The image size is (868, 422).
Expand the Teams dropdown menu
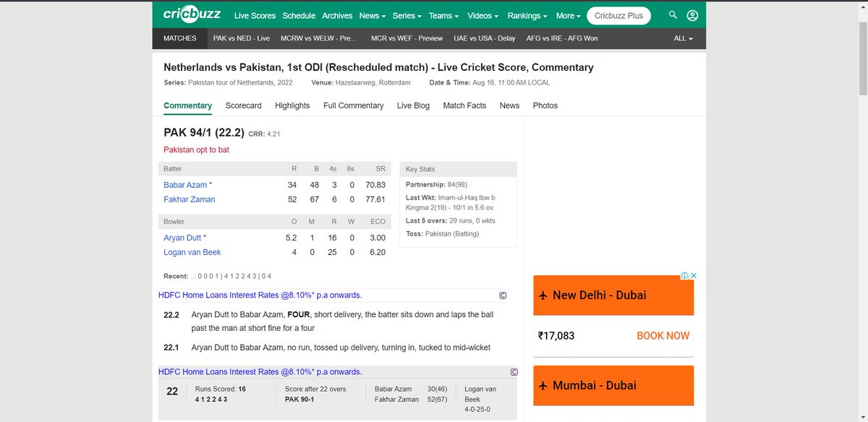pyautogui.click(x=444, y=15)
